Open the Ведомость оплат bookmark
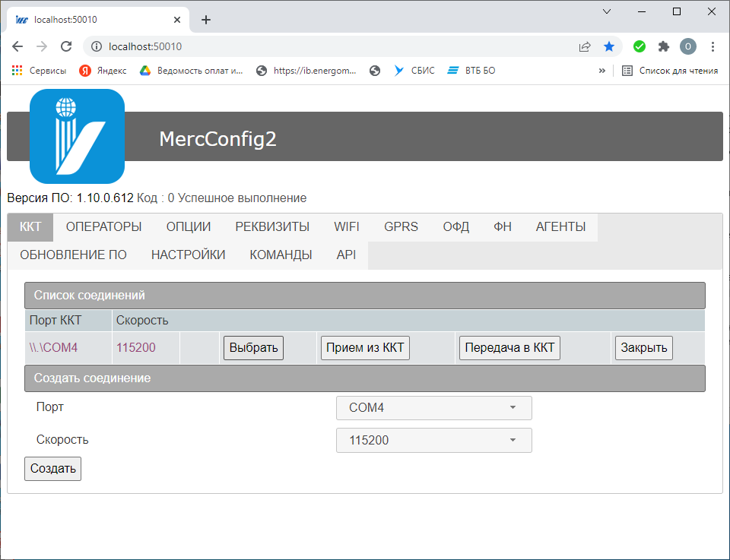 point(192,71)
